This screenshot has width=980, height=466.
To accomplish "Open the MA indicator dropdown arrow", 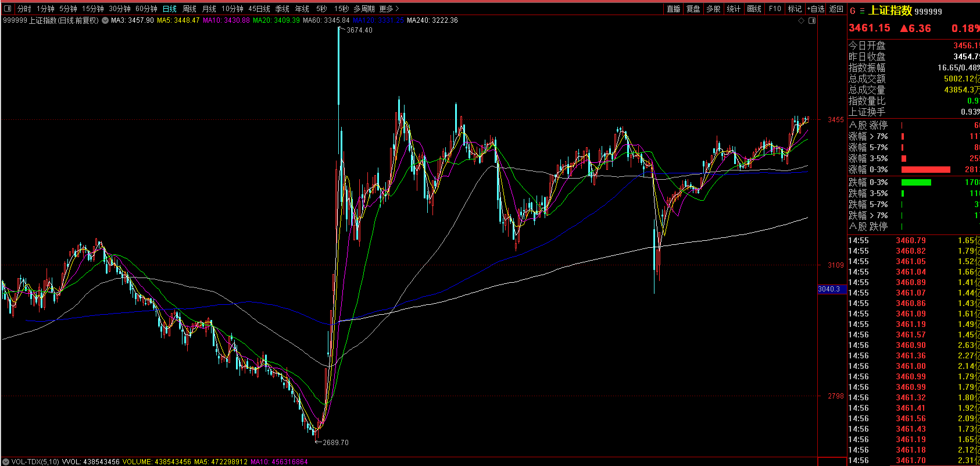I will 105,20.
